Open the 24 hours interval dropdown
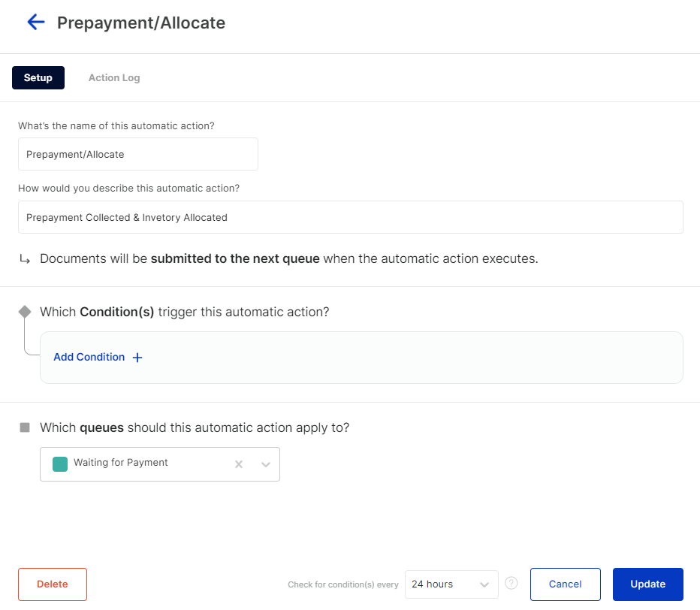Screen dimensions: 700x610 tap(451, 584)
